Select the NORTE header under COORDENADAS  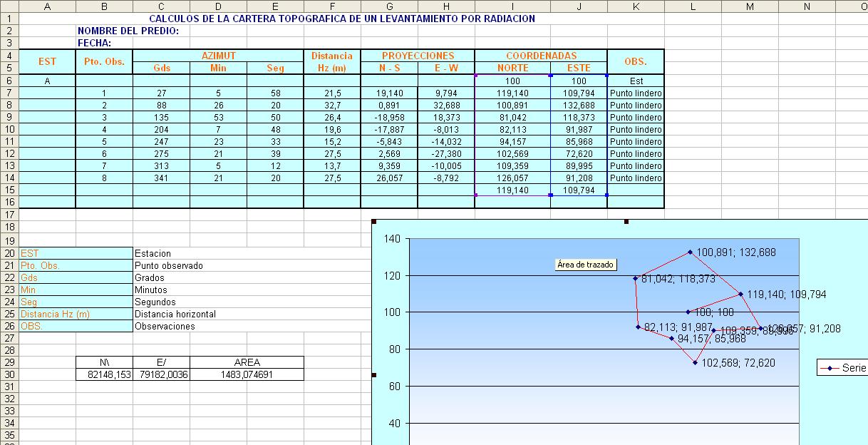(513, 67)
